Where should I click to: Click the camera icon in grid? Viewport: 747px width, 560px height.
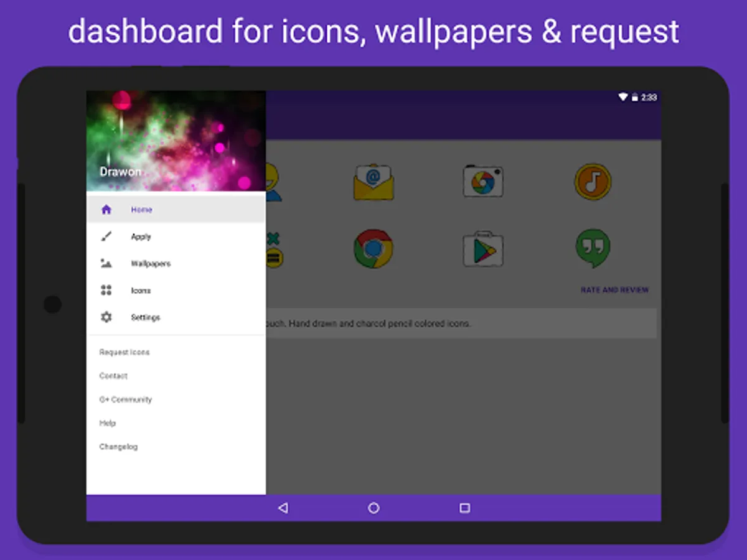point(483,182)
